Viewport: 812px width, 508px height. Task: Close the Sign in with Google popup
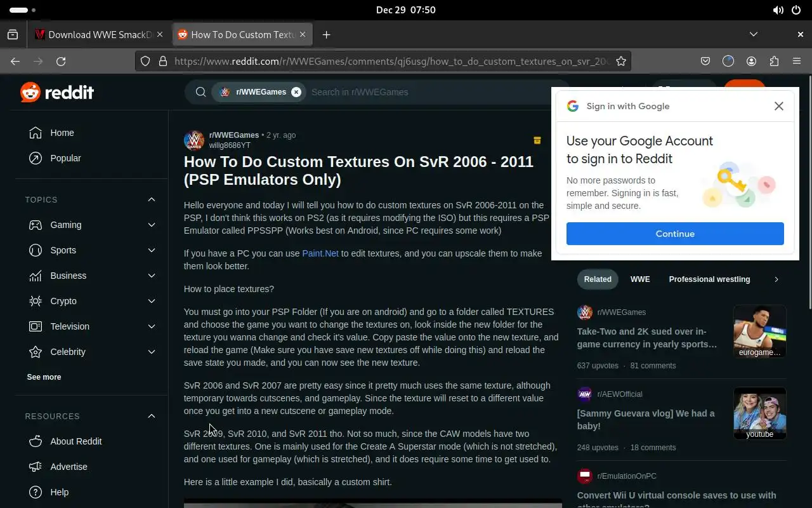(x=779, y=106)
